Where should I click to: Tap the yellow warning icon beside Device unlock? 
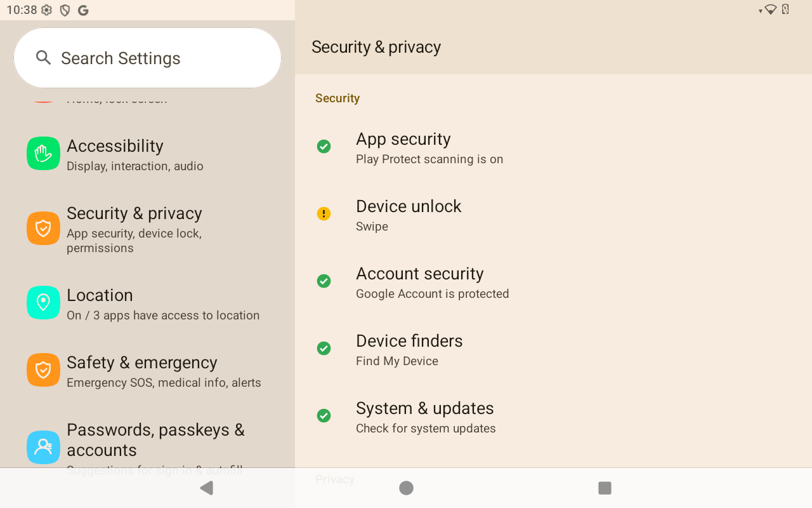(324, 214)
